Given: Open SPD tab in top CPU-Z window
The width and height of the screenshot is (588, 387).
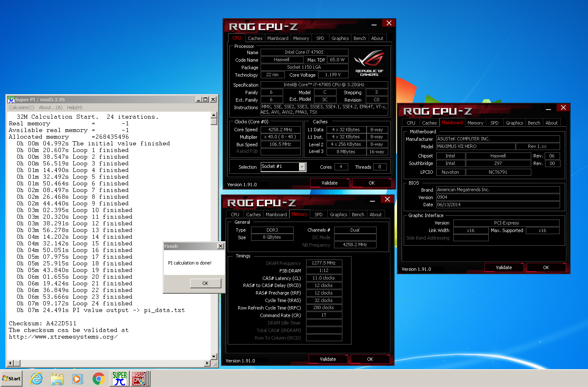Looking at the screenshot, I should pos(320,38).
